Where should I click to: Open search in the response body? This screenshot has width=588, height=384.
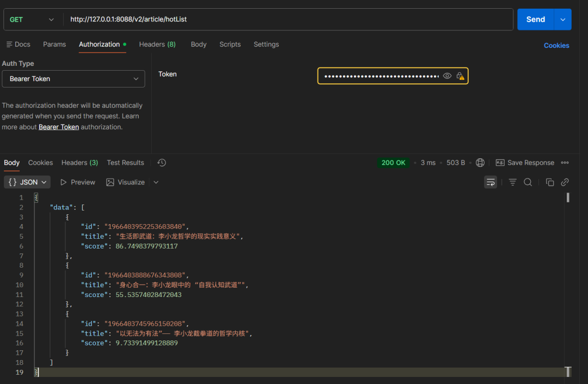click(x=528, y=182)
